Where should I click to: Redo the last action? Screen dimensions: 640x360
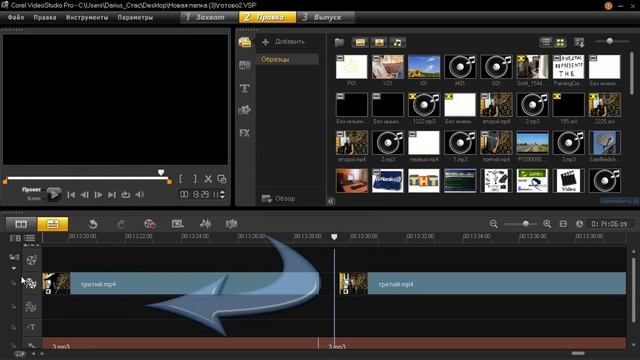point(121,224)
